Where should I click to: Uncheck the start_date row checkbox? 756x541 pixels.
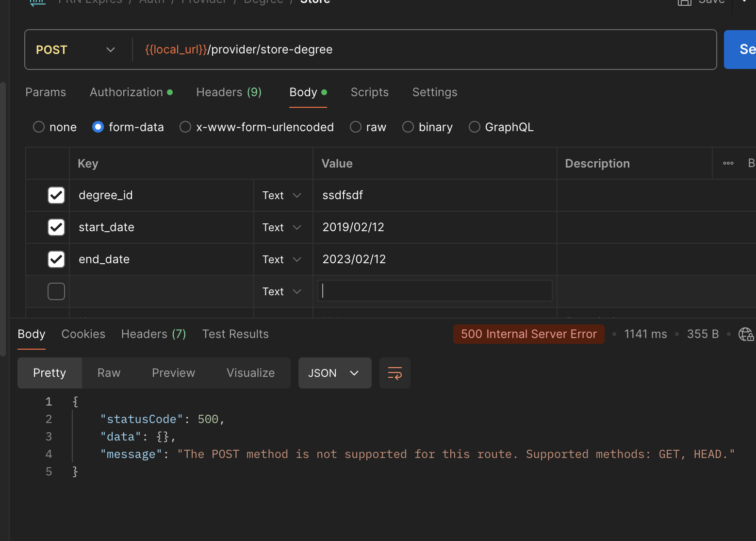tap(56, 227)
